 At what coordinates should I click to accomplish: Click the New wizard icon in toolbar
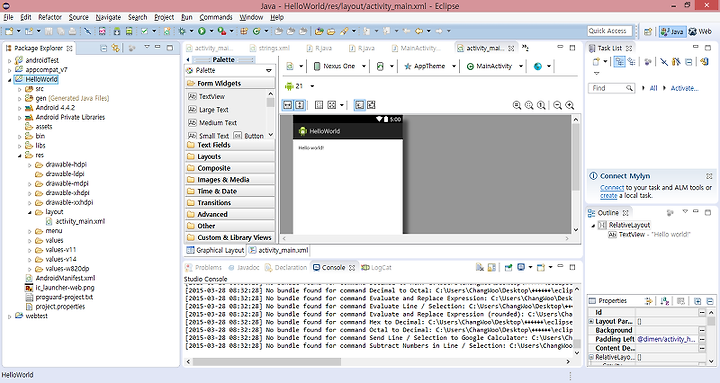(9, 31)
